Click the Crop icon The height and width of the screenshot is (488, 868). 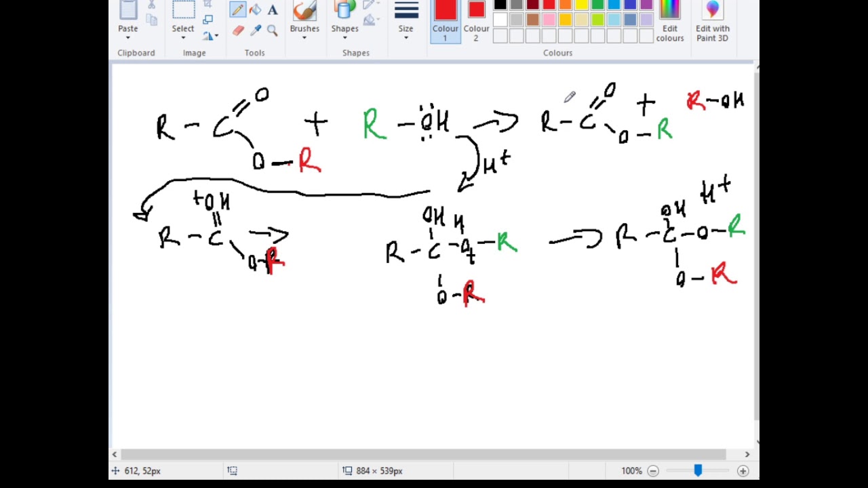[x=208, y=4]
